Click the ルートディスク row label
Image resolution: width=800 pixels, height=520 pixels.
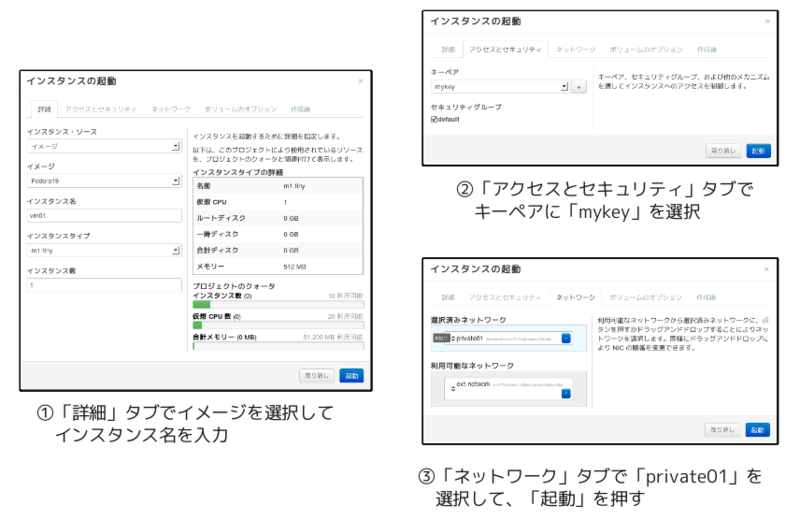tap(221, 218)
